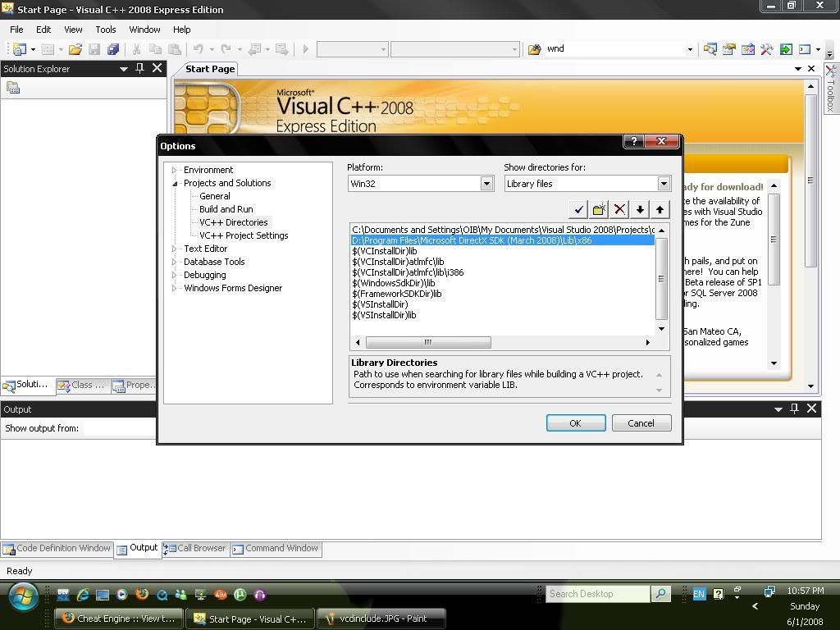Click the Find in Files toolbar icon
The height and width of the screenshot is (630, 840).
point(535,49)
